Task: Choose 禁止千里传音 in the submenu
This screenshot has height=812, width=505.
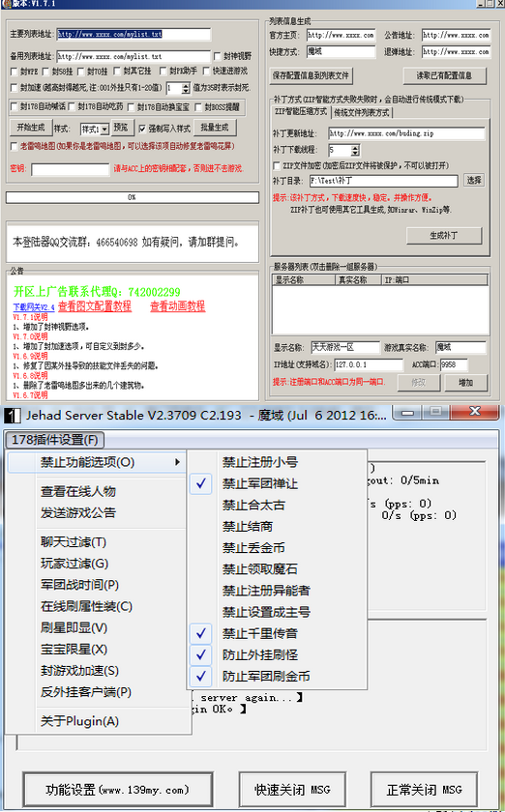Action: pyautogui.click(x=260, y=633)
